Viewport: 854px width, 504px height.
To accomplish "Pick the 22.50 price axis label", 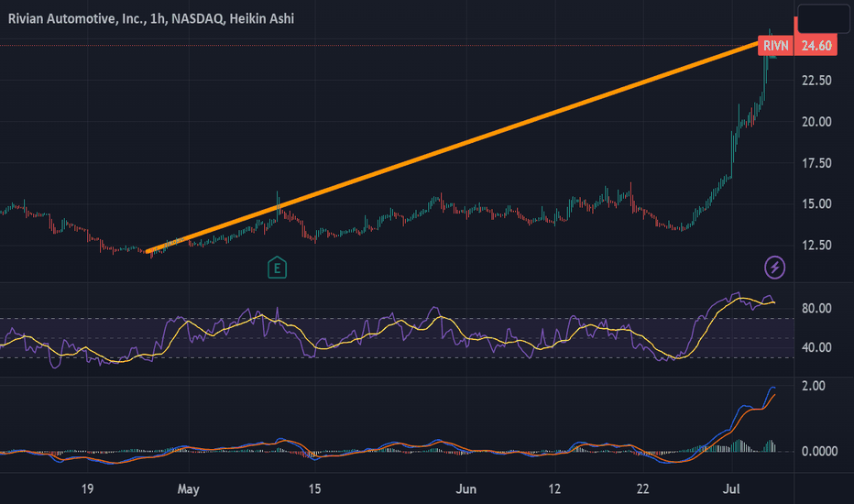I will (816, 81).
